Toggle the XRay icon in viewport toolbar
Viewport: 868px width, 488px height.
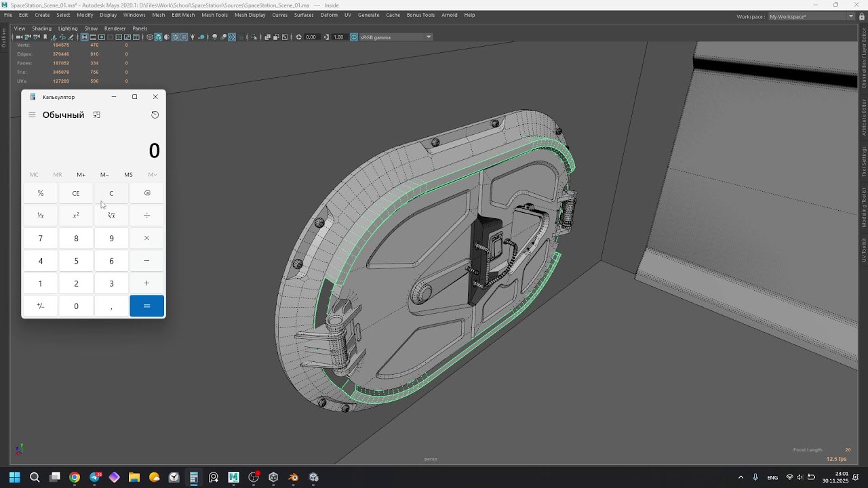(x=268, y=37)
